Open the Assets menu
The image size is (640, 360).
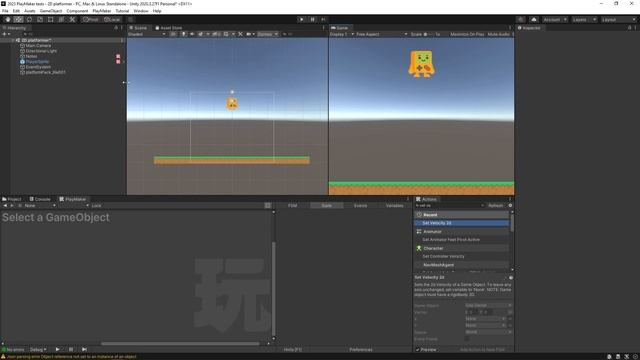click(x=29, y=11)
